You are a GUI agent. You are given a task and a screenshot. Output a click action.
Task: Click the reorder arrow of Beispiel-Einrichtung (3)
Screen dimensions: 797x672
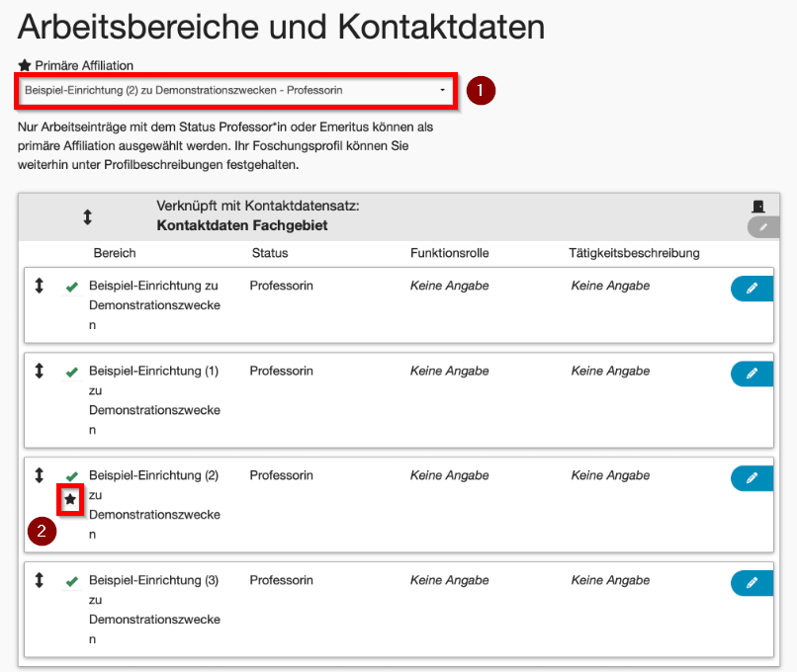point(40,581)
